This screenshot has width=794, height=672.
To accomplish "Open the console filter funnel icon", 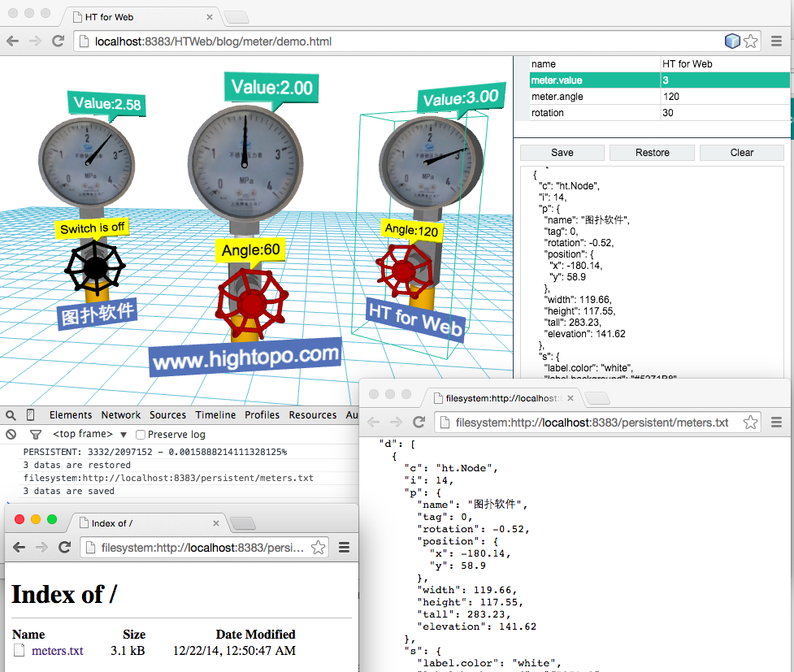I will 33,434.
